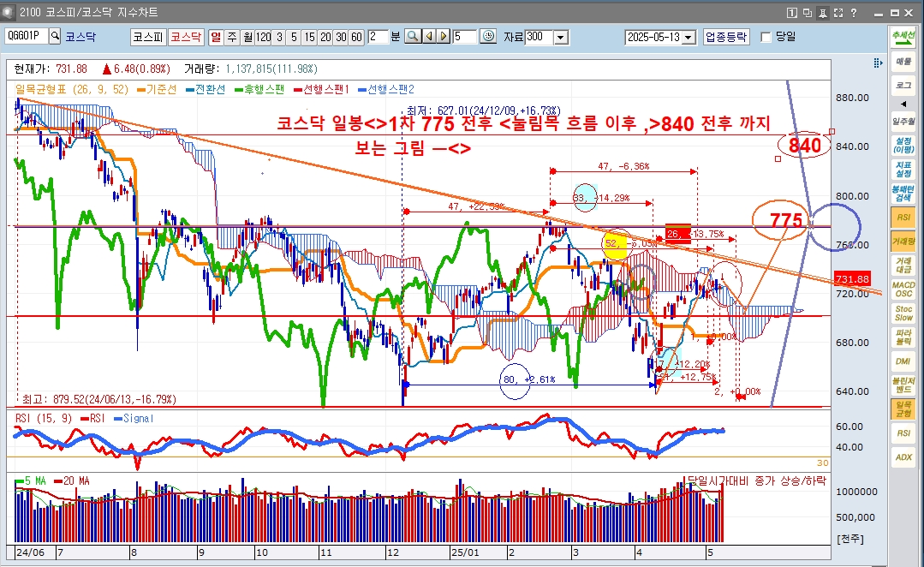924x567 pixels.
Task: Click the magnifier zoom icon in toolbar
Action: tap(413, 37)
